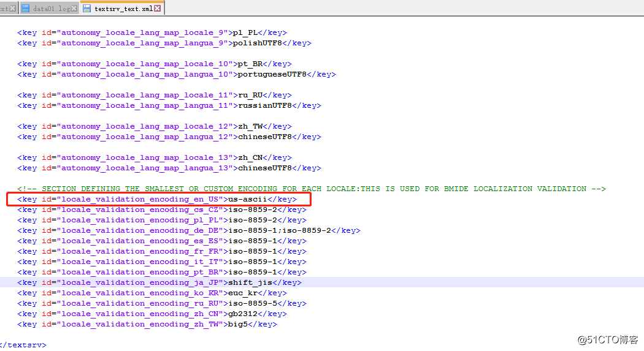
Task: Click the russianUTF8 value
Action: (x=265, y=105)
